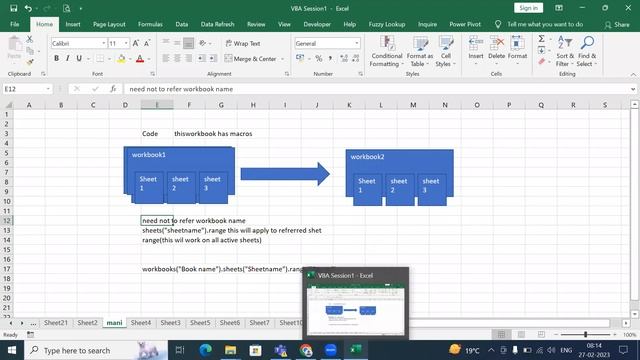Select the Sheet21 worksheet tab
This screenshot has width=640, height=360.
pyautogui.click(x=56, y=322)
